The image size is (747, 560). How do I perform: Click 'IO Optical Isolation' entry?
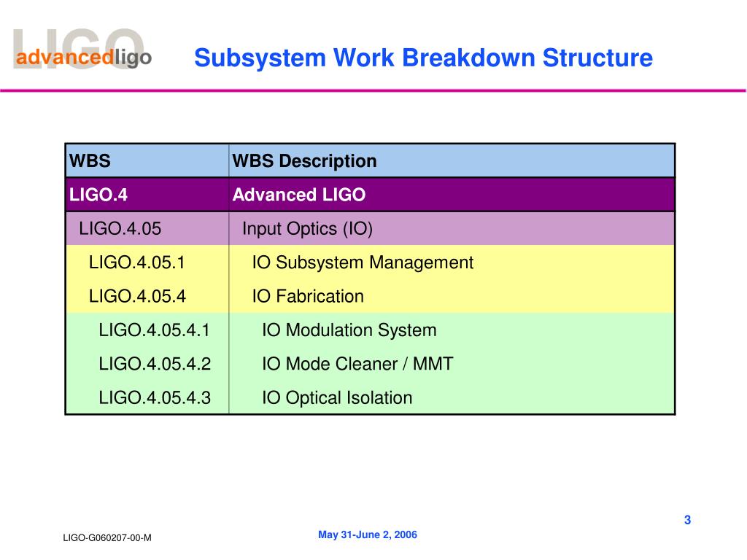click(x=337, y=398)
